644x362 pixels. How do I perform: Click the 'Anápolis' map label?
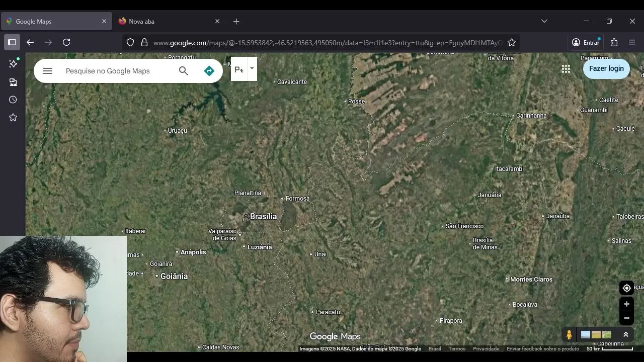point(193,252)
